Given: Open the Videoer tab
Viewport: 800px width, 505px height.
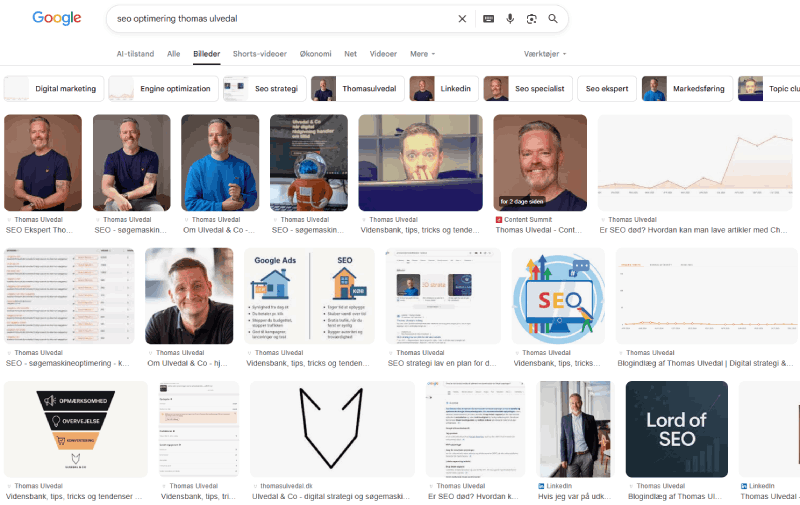Looking at the screenshot, I should [383, 54].
